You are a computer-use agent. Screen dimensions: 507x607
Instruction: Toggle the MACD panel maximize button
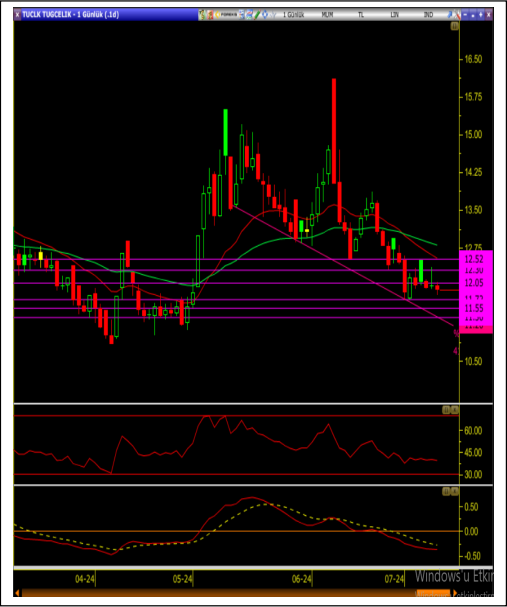pos(446,492)
